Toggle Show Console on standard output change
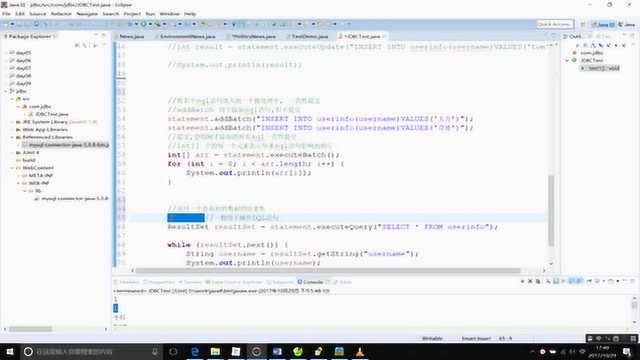The height and width of the screenshot is (360, 640). pos(571,281)
